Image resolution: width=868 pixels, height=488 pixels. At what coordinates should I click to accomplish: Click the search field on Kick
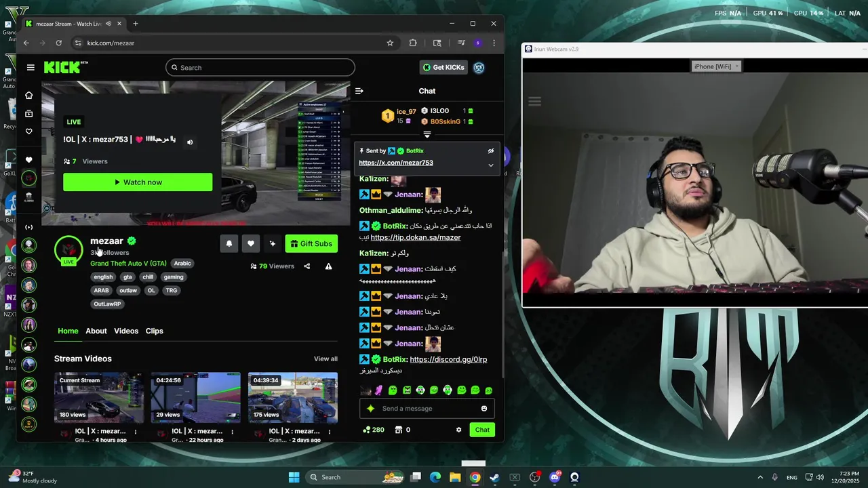(260, 67)
